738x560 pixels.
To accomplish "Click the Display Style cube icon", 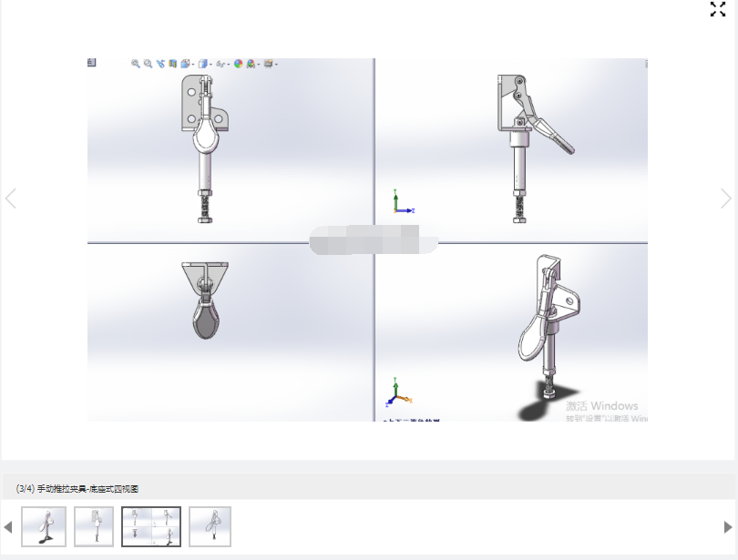I will [x=203, y=64].
